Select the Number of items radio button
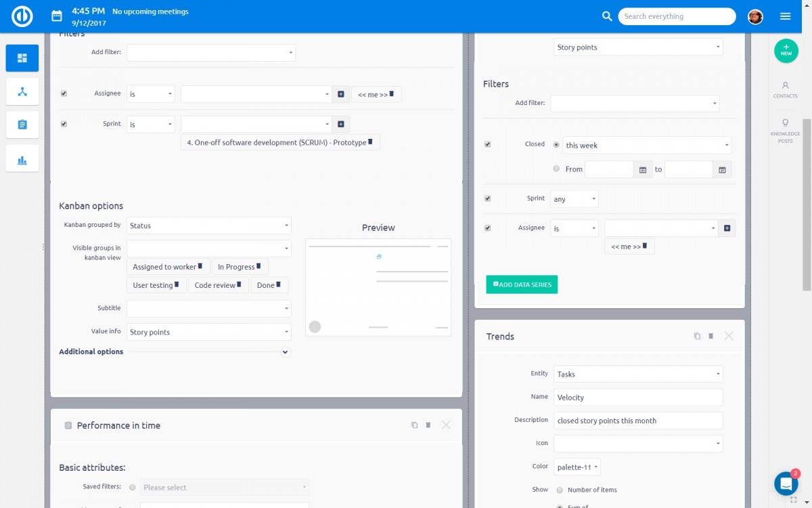 tap(560, 490)
